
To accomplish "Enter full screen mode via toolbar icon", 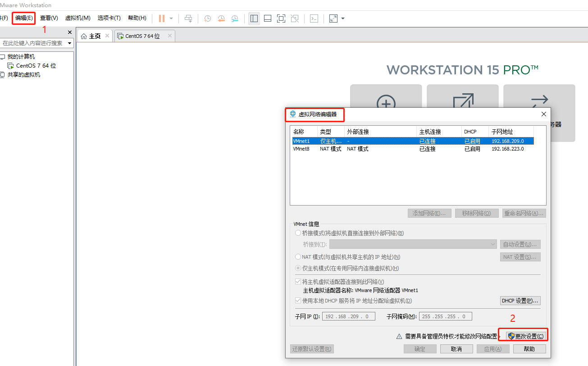I will 281,18.
